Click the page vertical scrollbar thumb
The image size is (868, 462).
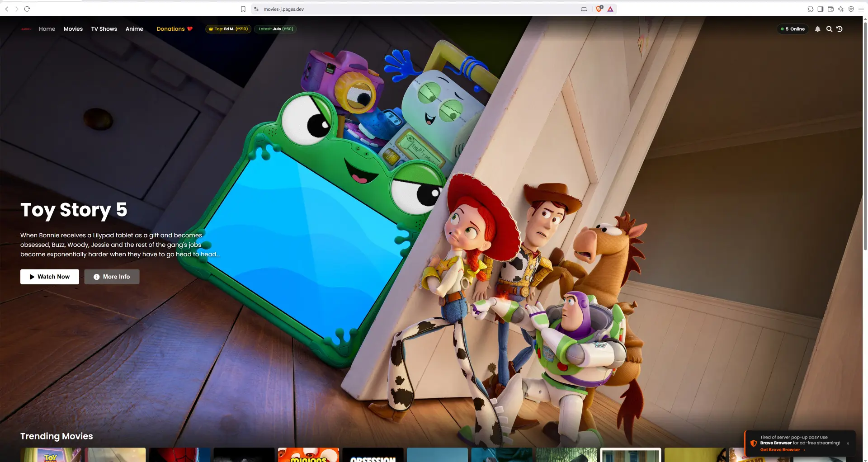pos(865,136)
